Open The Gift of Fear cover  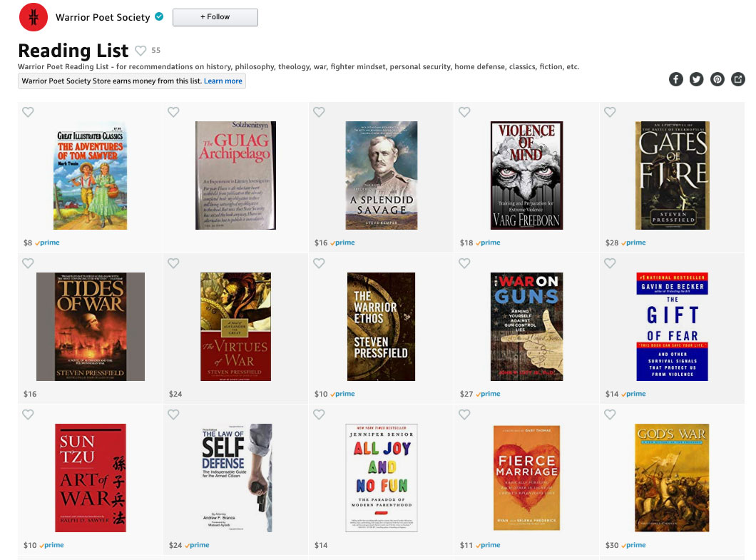click(x=672, y=327)
